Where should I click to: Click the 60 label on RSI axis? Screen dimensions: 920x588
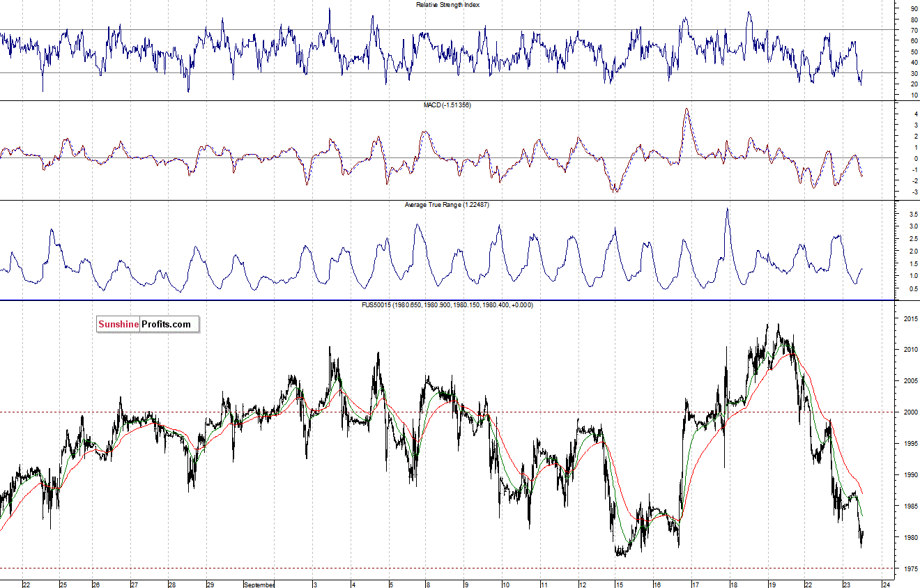914,41
